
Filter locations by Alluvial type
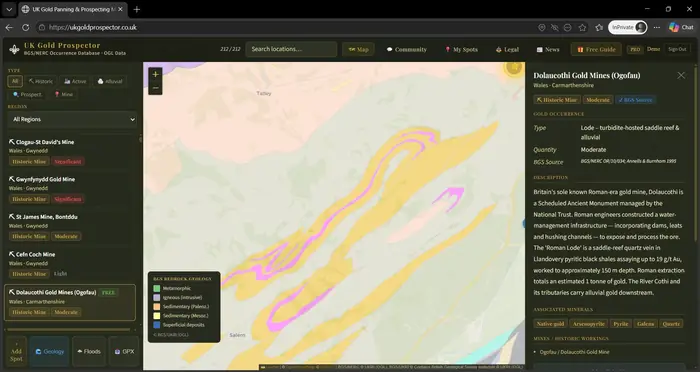point(110,81)
